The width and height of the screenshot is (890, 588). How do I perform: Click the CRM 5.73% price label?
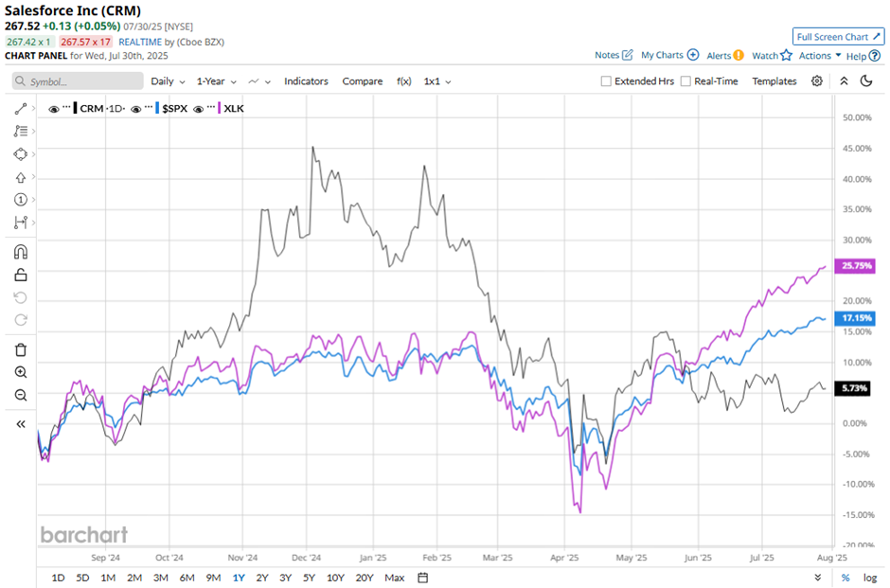tap(852, 388)
